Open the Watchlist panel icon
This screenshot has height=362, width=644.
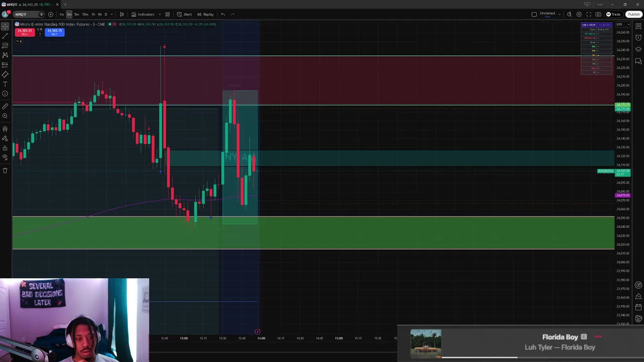[x=638, y=26]
